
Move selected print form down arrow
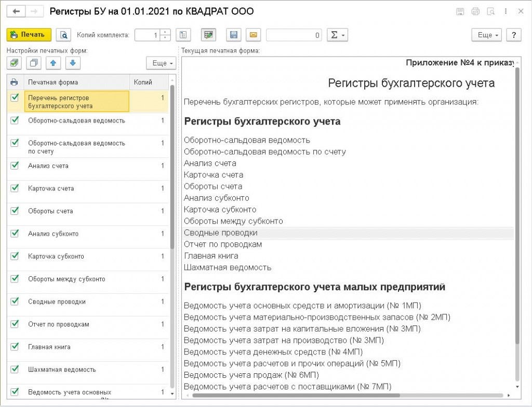(72, 63)
